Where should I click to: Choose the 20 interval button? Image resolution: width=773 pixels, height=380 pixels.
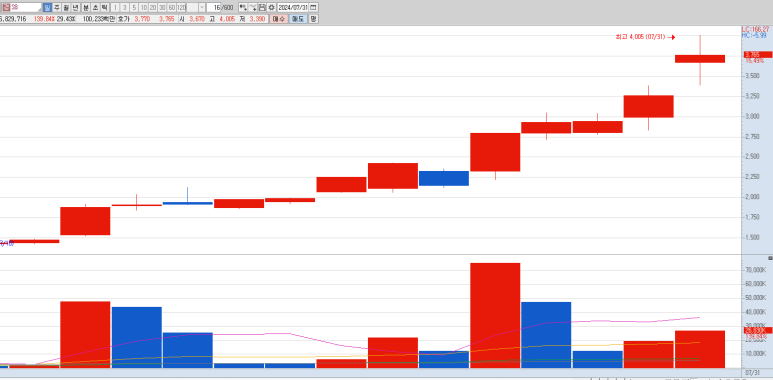(153, 7)
